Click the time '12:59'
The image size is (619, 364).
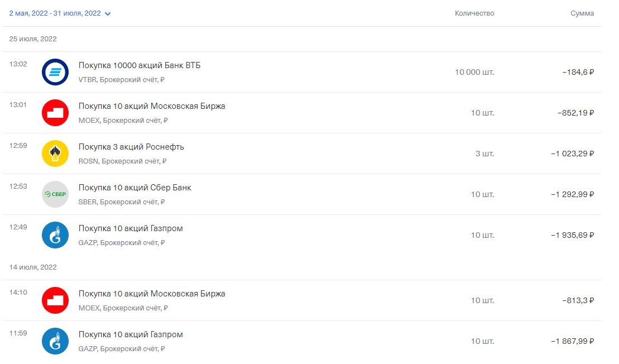click(18, 145)
